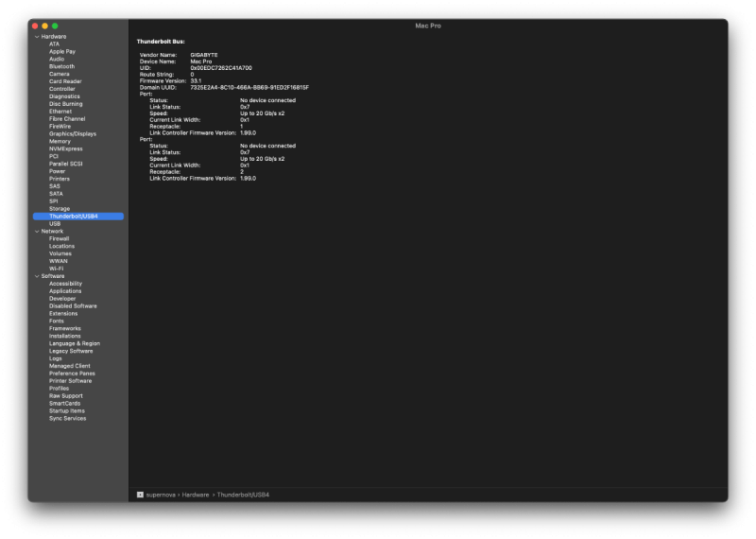The width and height of the screenshot is (756, 539).
Task: Select Diagnostics in the sidebar
Action: [64, 96]
